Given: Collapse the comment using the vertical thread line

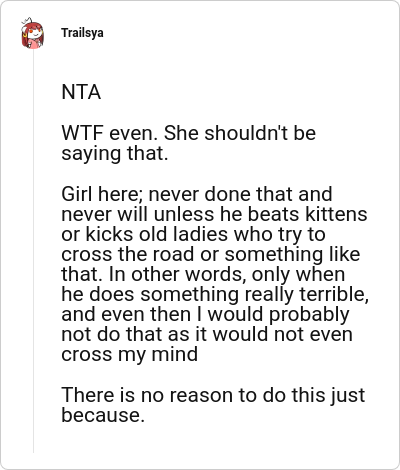Looking at the screenshot, I should 33,252.
